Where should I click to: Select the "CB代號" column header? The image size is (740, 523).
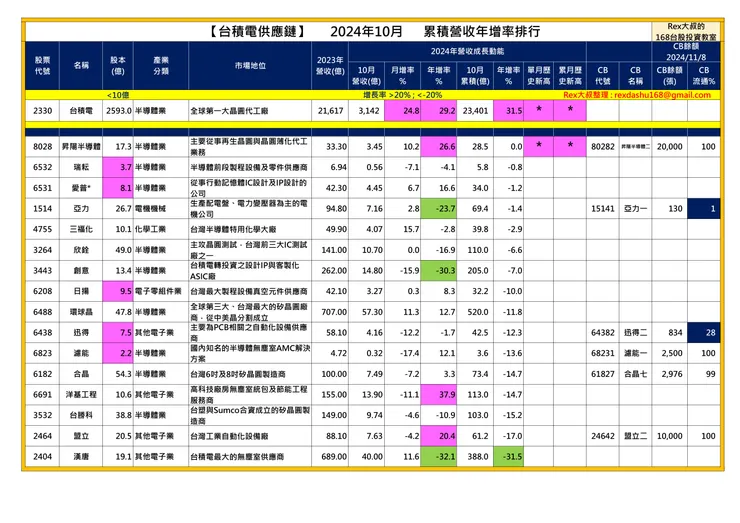[603, 76]
